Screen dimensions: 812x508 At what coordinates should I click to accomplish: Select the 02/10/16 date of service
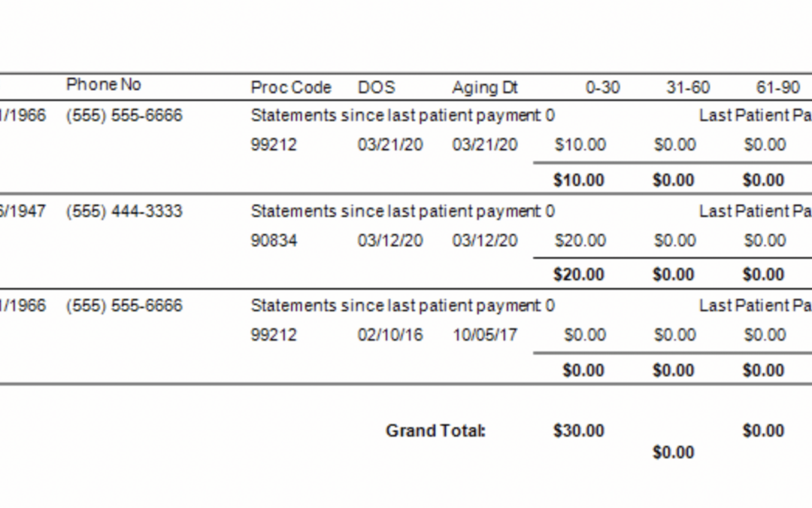390,335
